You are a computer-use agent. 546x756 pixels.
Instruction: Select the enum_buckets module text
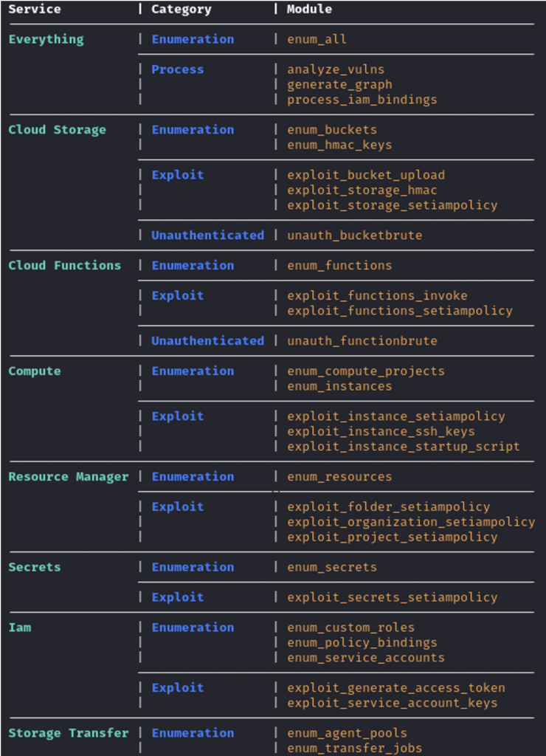(332, 130)
